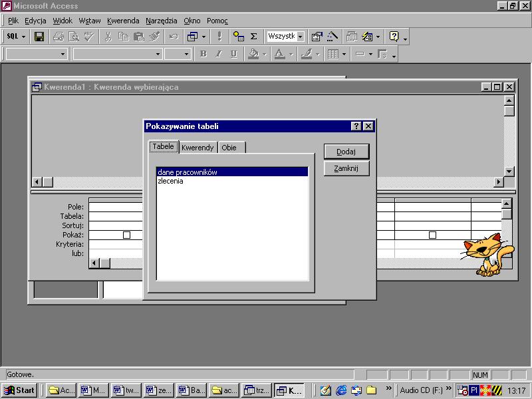Click the Cut scissors icon
Viewport: 532px width, 399px height.
(x=108, y=37)
